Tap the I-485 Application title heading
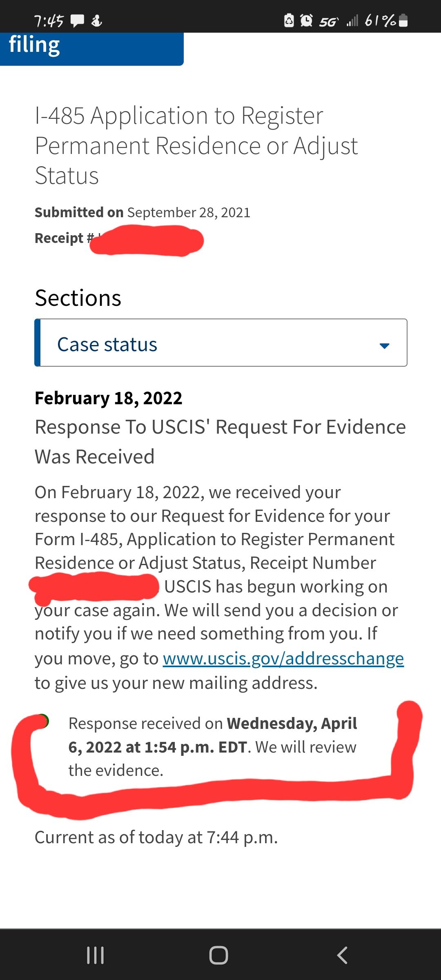This screenshot has height=980, width=441. pyautogui.click(x=196, y=145)
